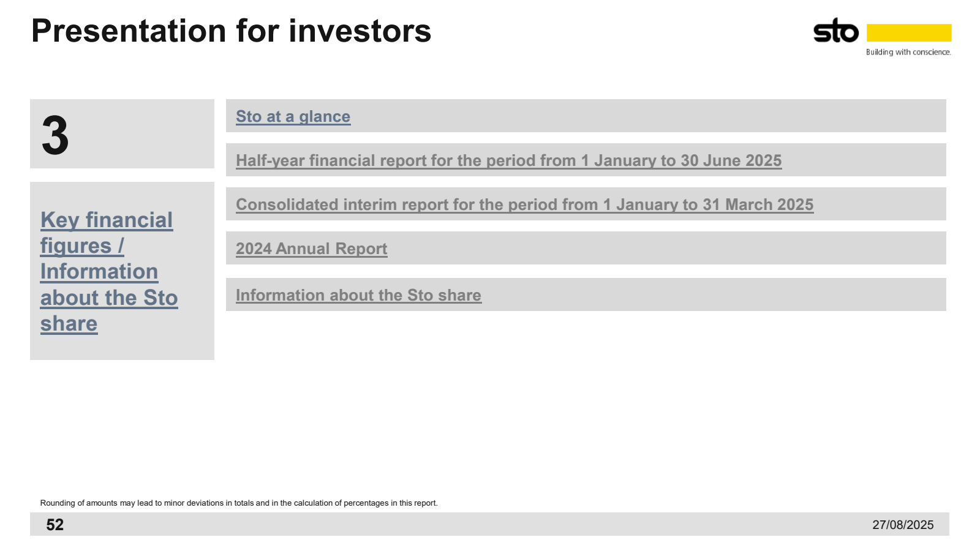Click the middle of the gray footer bar
This screenshot has width=980, height=551.
click(489, 524)
